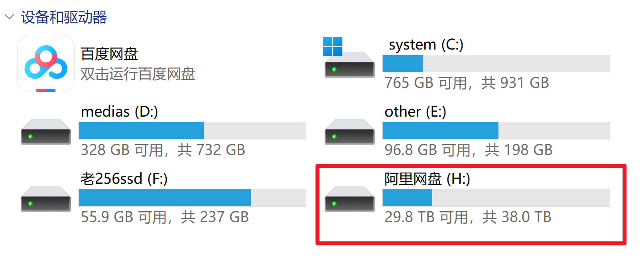The height and width of the screenshot is (258, 644).
Task: Click the system (C:) usage bar
Action: point(496,64)
